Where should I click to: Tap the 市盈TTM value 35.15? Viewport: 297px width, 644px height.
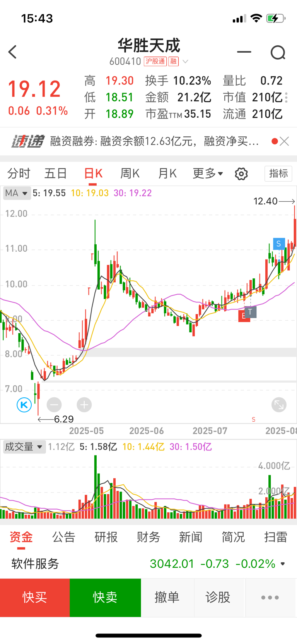pos(198,114)
